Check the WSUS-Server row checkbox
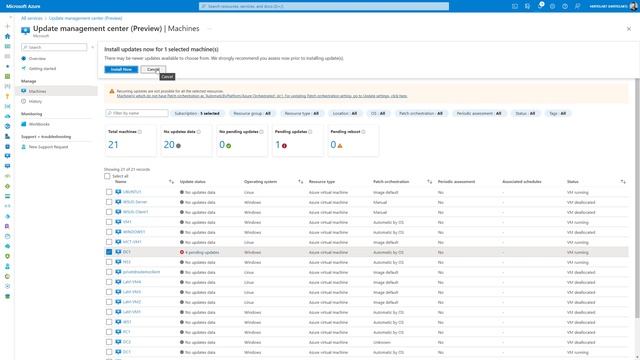 click(x=109, y=202)
